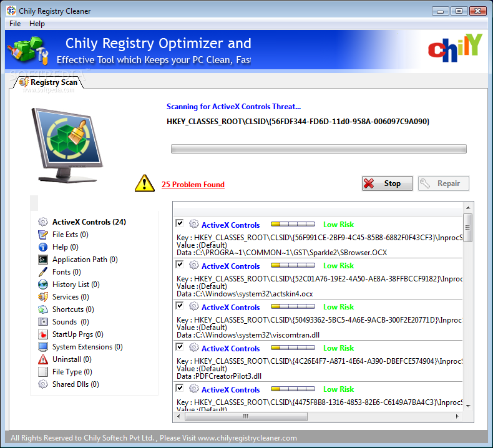The width and height of the screenshot is (493, 448).
Task: Click the ActiveX Controls gear icon in sidebar
Action: coord(43,222)
